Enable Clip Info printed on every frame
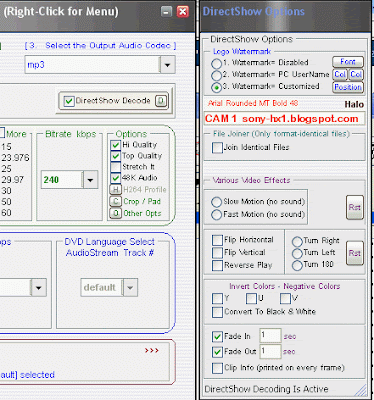Screen dimensions: 374x400 pyautogui.click(x=217, y=368)
